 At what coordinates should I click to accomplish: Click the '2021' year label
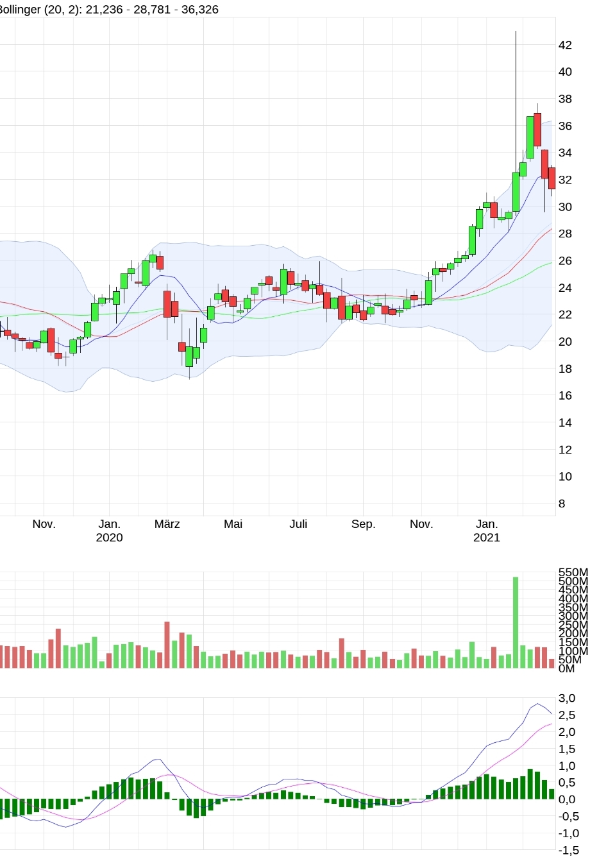coord(487,538)
